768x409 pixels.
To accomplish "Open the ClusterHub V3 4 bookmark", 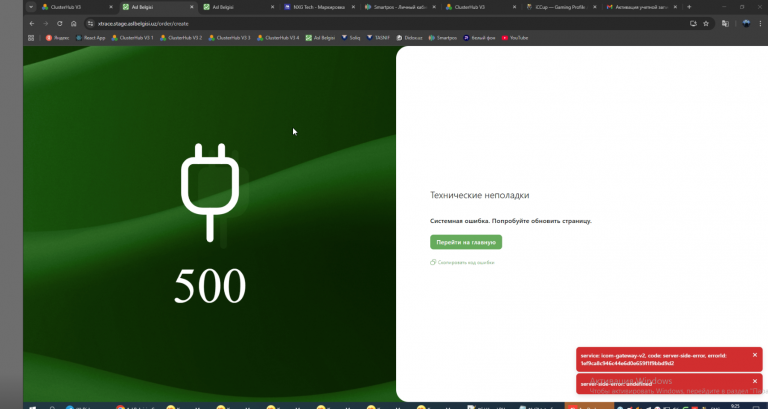I will coord(278,38).
